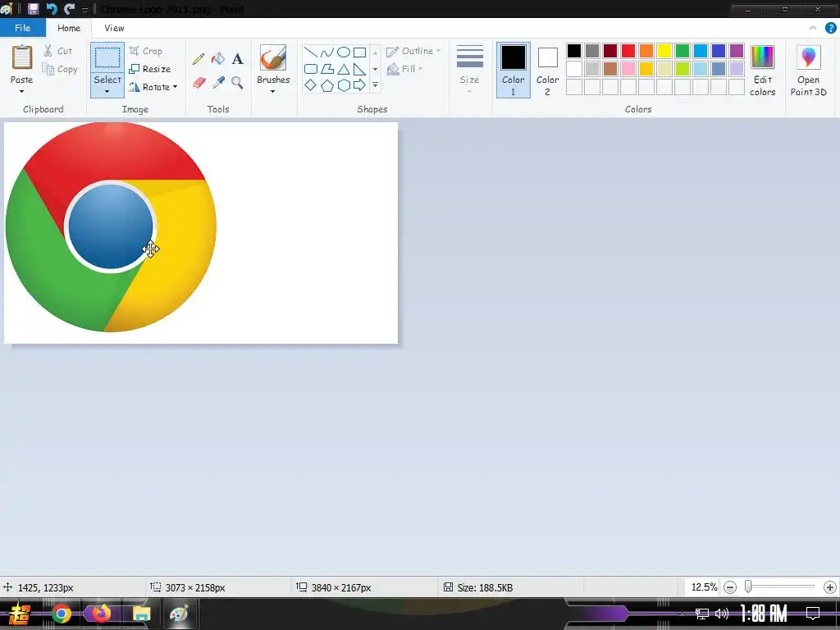
Task: Click the Redo arrow in title bar
Action: coord(69,9)
